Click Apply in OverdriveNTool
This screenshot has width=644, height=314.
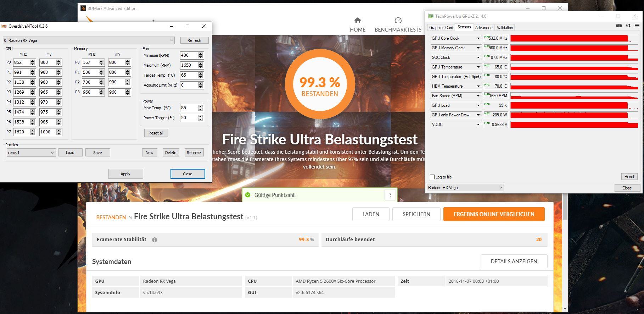[x=125, y=174]
